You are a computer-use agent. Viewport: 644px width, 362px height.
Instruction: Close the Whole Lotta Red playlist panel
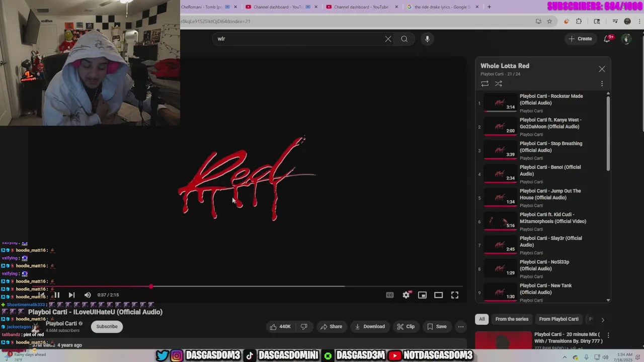coord(602,69)
